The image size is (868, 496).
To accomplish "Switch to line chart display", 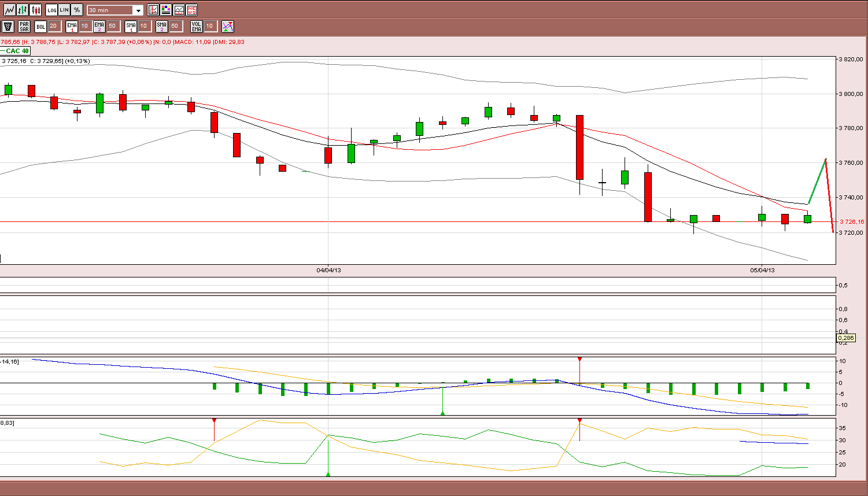I will coord(9,10).
